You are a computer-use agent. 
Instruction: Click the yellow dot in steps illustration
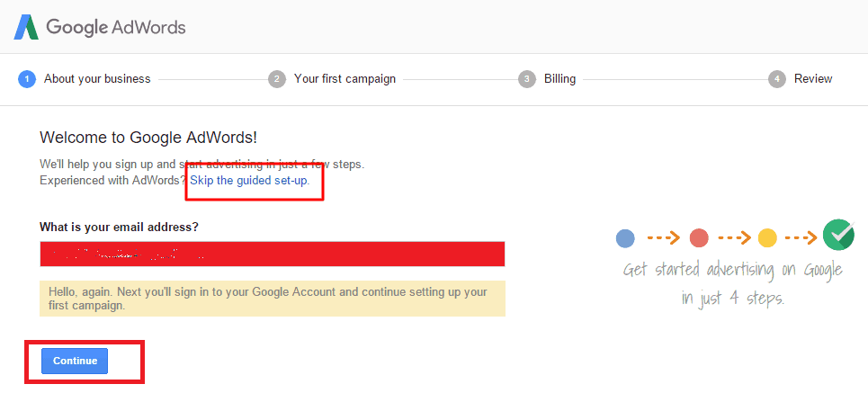[768, 238]
